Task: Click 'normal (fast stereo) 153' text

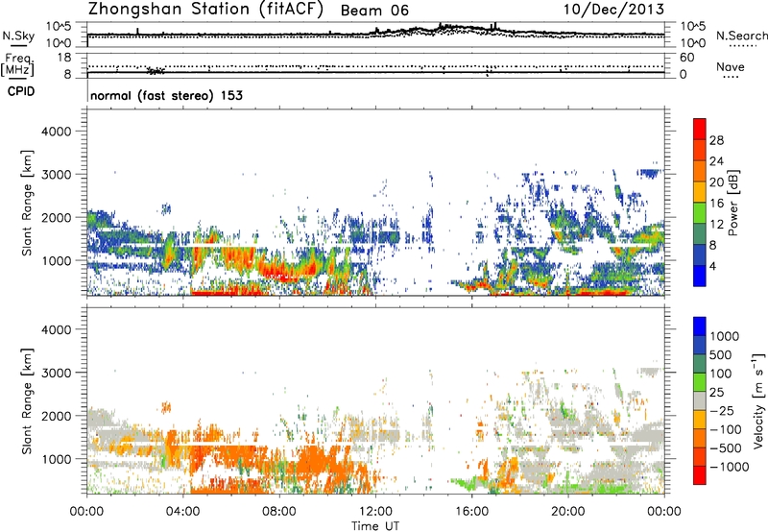Action: [166, 95]
